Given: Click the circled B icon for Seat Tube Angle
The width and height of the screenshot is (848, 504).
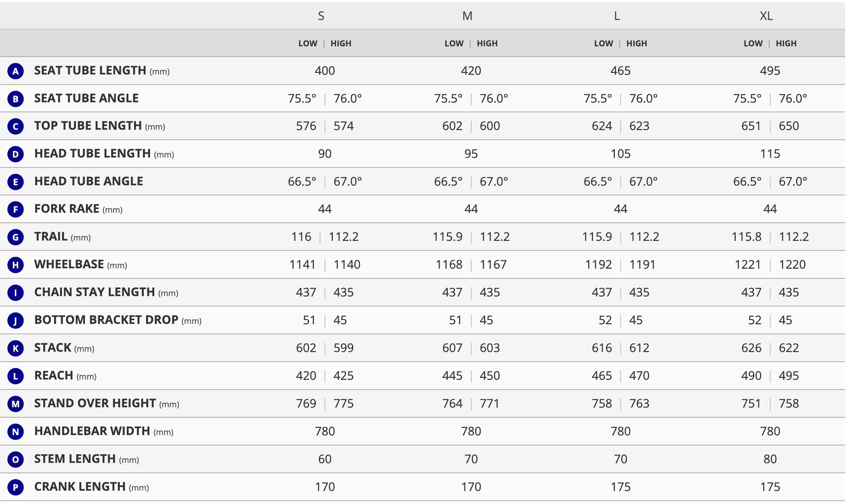Looking at the screenshot, I should point(16,99).
